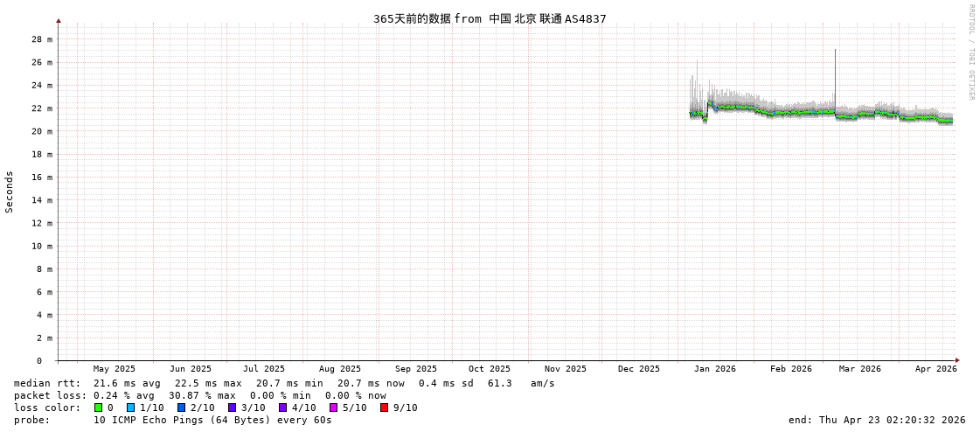This screenshot has height=432, width=980.
Task: Click the RRDTOOL / TOBI OETIKER watermark
Action: point(971,52)
